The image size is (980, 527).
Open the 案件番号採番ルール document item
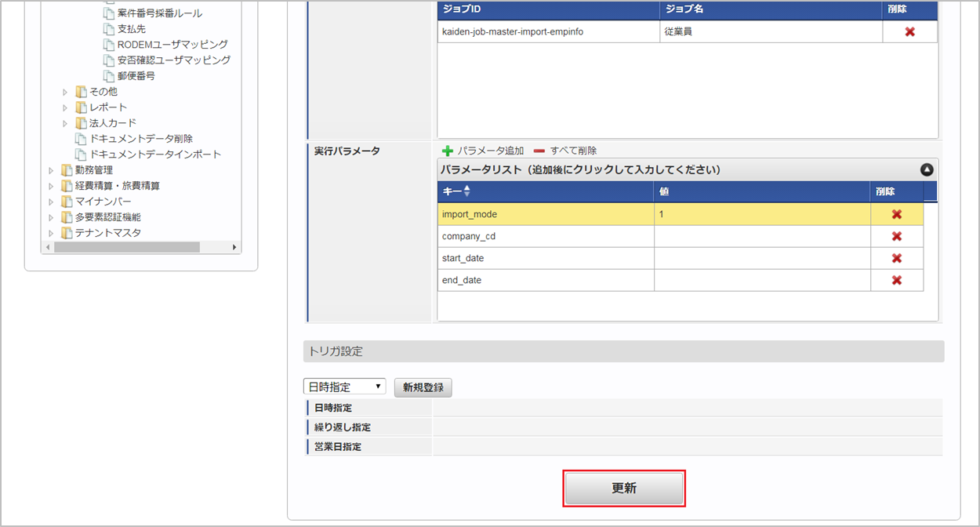pos(159,13)
